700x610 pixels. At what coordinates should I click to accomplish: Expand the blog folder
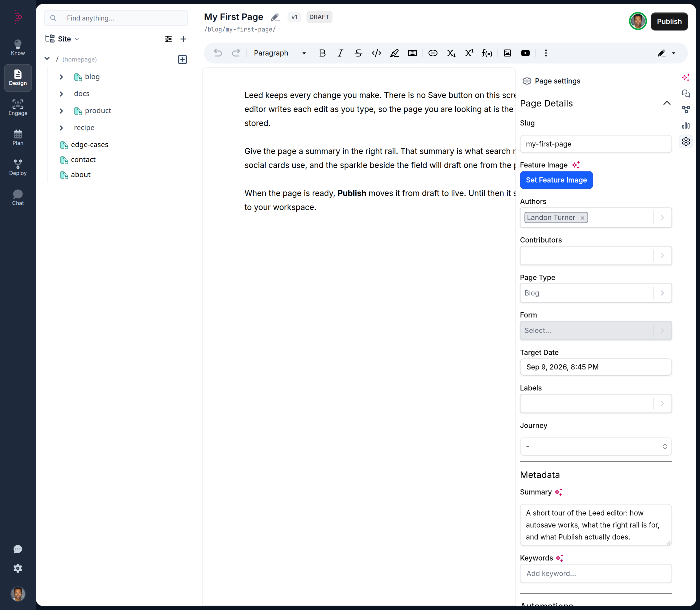[x=61, y=77]
